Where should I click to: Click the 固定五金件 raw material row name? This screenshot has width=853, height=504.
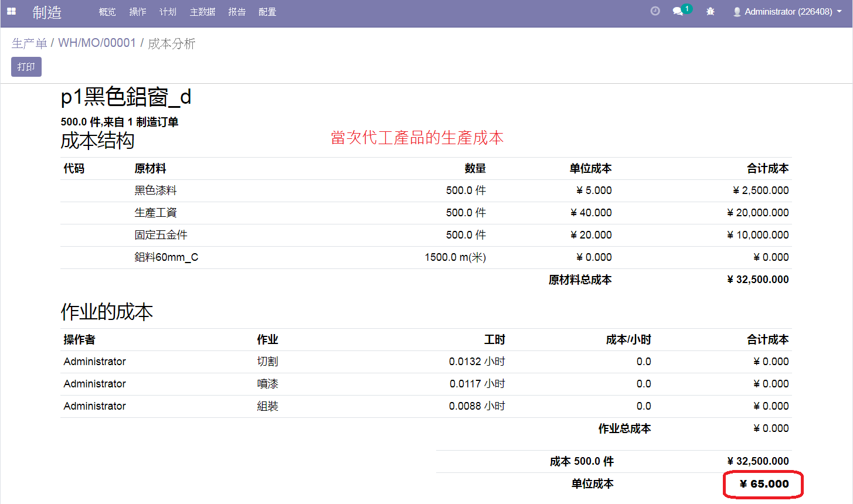click(161, 235)
